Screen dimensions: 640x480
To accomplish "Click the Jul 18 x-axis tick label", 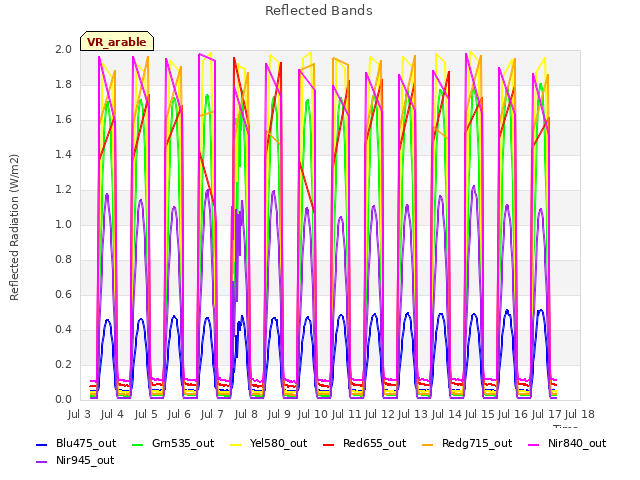I will 580,414.
